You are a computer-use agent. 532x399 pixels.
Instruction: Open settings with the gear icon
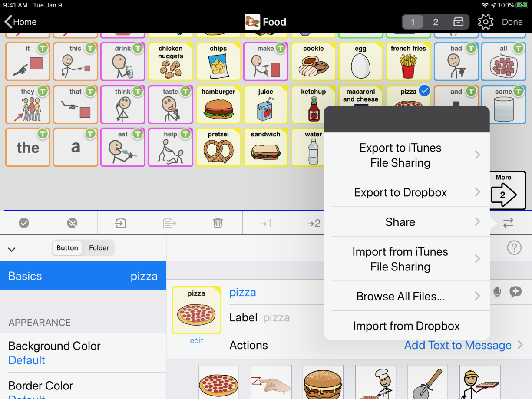(486, 21)
